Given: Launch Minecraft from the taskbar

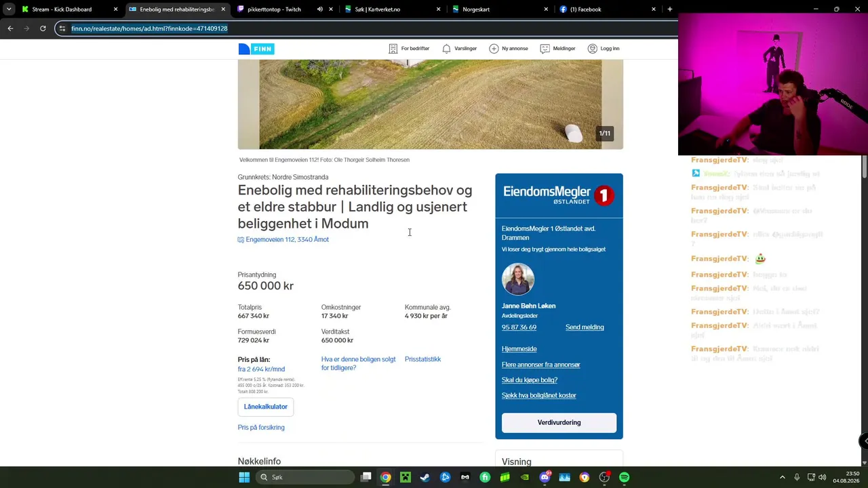Looking at the screenshot, I should (x=406, y=477).
